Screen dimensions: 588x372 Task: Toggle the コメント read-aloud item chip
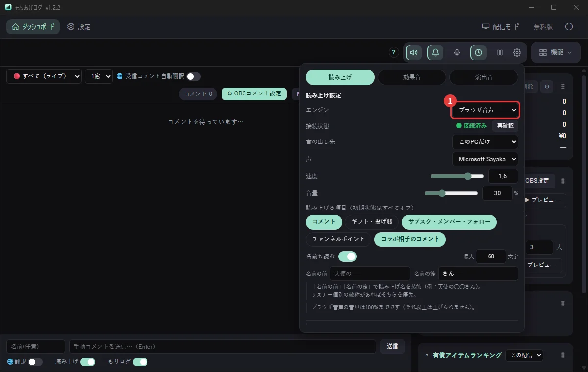click(x=323, y=222)
